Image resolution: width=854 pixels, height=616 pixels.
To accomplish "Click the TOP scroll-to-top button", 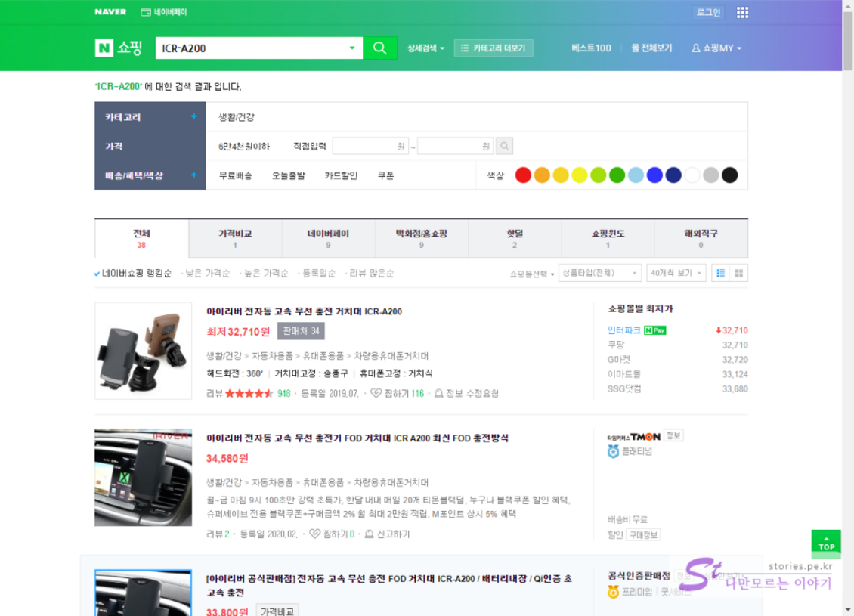I will click(826, 543).
